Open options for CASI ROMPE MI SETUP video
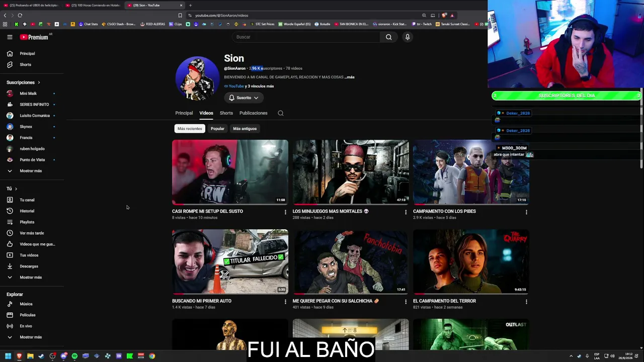Viewport: 644px width, 362px height. [285, 212]
